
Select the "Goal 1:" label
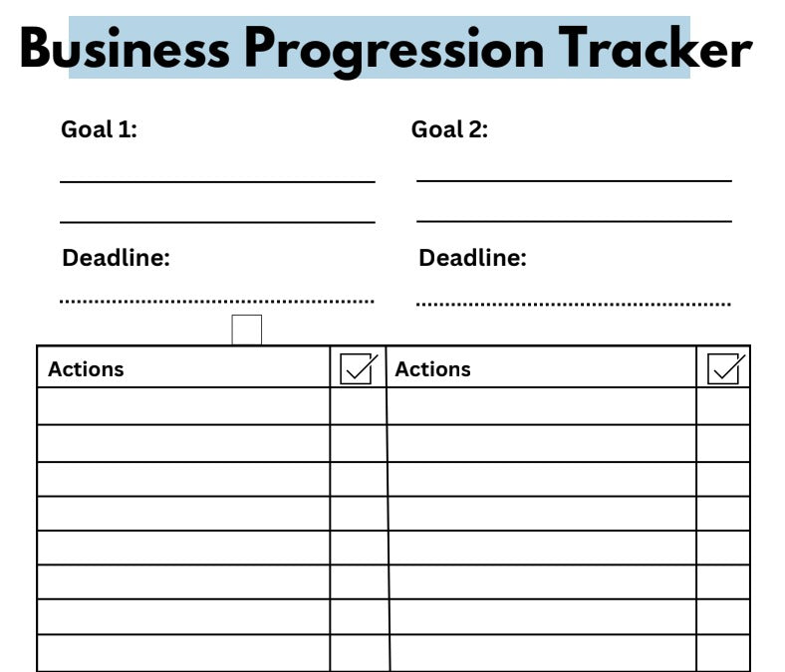tap(99, 129)
